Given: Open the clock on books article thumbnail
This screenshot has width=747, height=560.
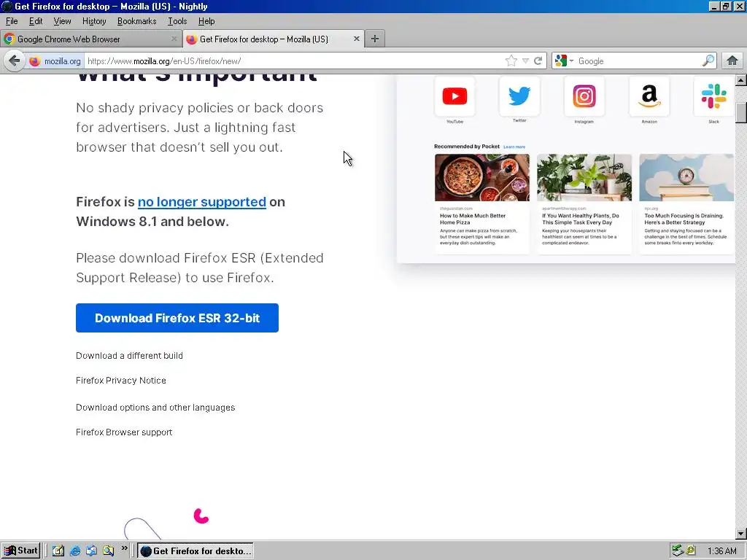Looking at the screenshot, I should (686, 177).
